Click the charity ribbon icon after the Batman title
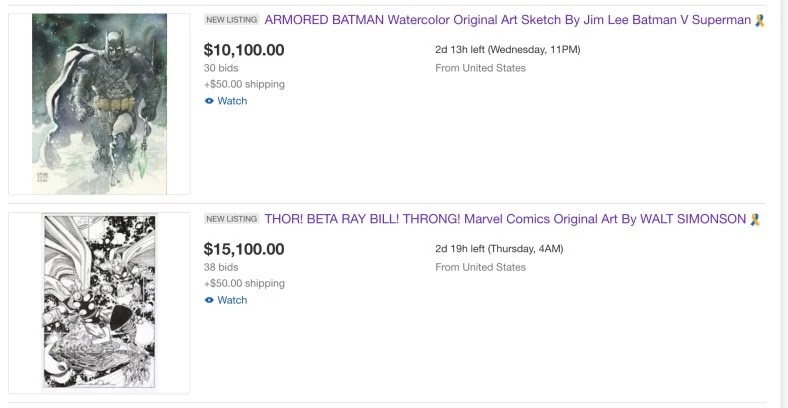The image size is (788, 408). [x=759, y=21]
